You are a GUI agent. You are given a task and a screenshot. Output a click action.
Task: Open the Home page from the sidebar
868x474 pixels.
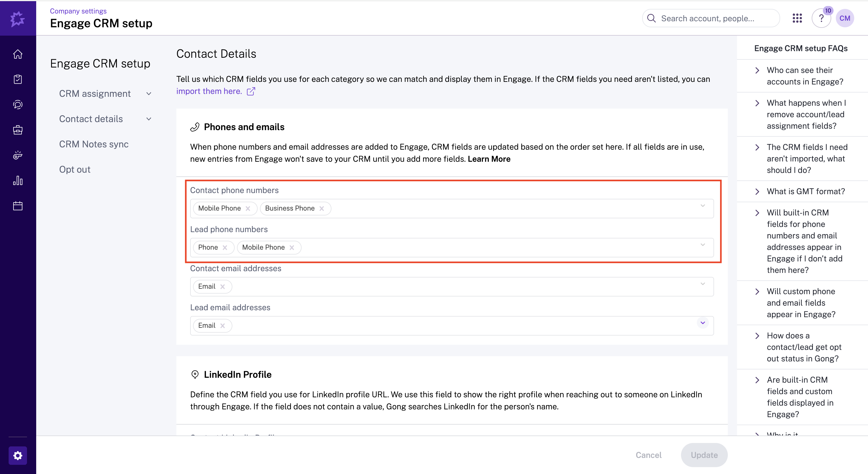[18, 54]
